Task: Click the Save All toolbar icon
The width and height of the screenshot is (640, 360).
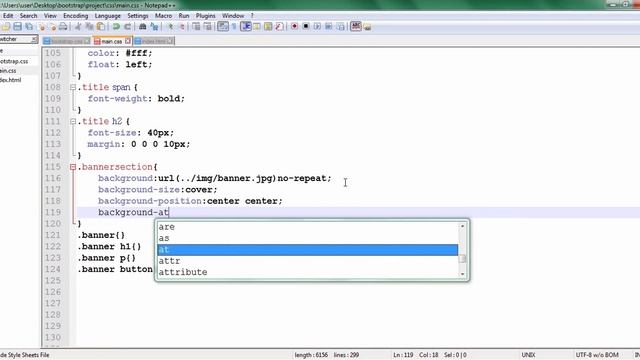Action: (x=29, y=27)
